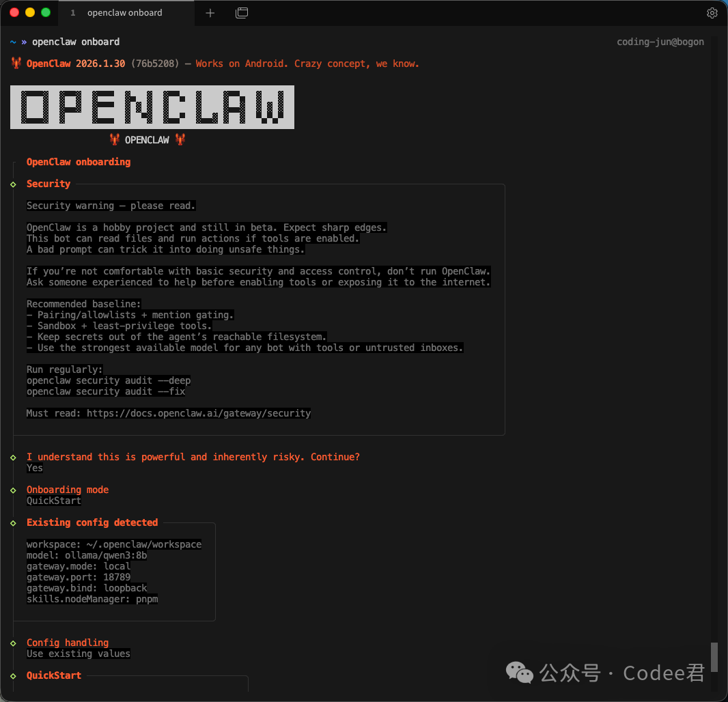728x702 pixels.
Task: Click skills.nodeManager: pnpm line
Action: tap(92, 599)
